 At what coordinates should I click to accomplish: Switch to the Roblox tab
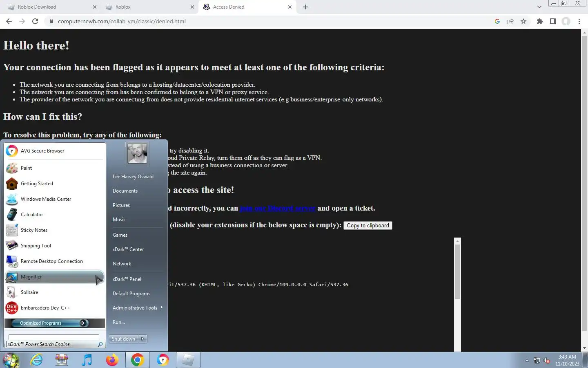click(x=149, y=7)
